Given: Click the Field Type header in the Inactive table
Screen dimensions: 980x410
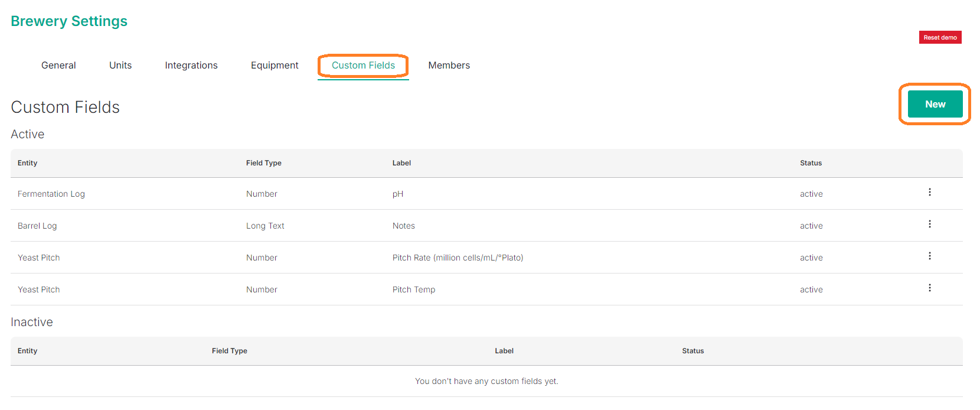Looking at the screenshot, I should (x=230, y=351).
